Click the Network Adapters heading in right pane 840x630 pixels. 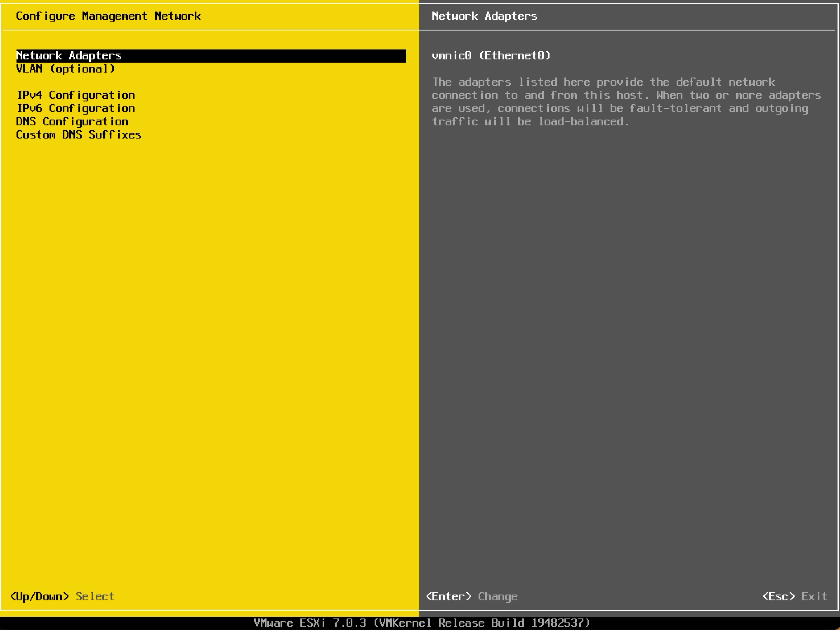point(484,16)
